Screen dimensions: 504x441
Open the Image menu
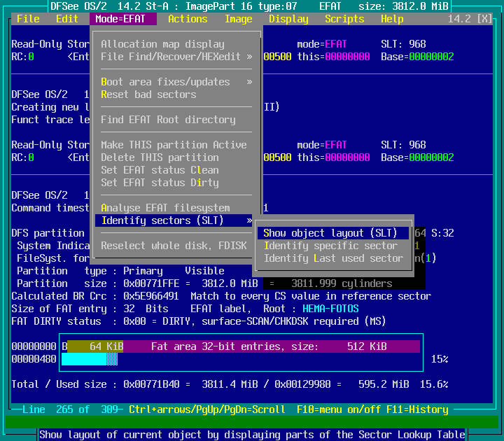pos(238,19)
